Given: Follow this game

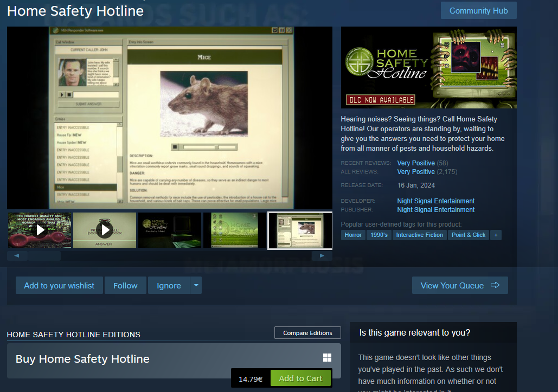Looking at the screenshot, I should click(125, 286).
